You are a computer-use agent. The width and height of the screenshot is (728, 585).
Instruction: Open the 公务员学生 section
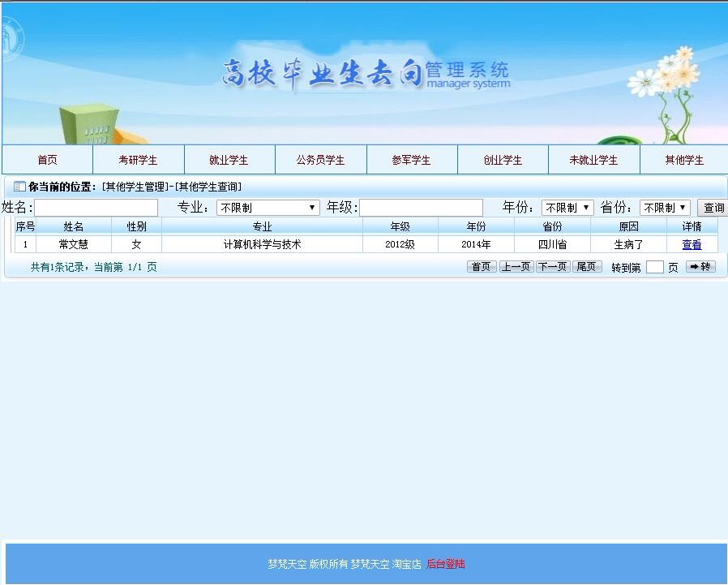pyautogui.click(x=320, y=159)
